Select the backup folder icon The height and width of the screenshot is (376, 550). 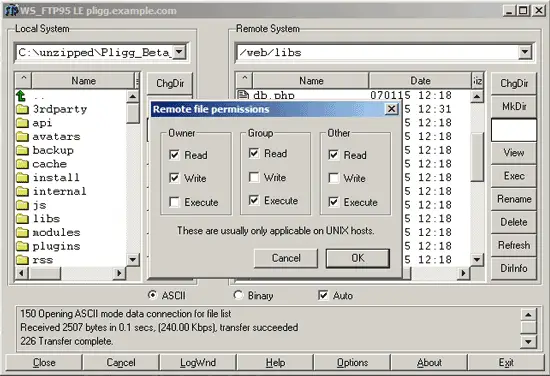22,150
